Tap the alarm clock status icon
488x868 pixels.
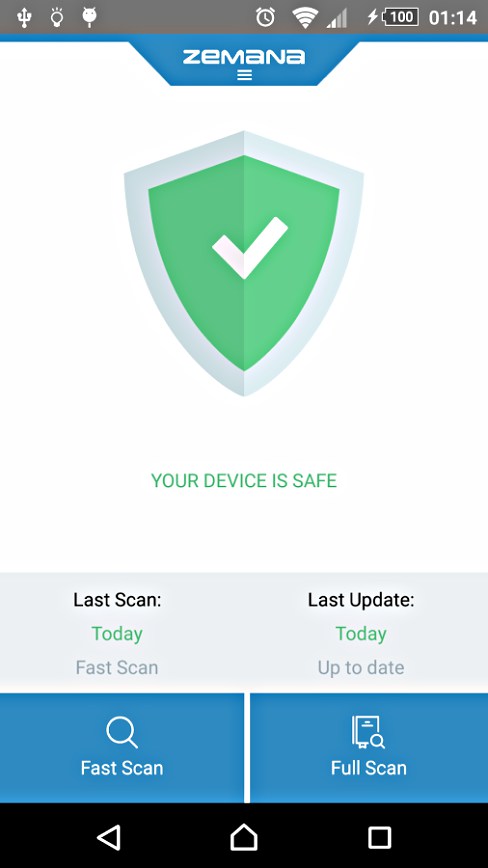(265, 17)
